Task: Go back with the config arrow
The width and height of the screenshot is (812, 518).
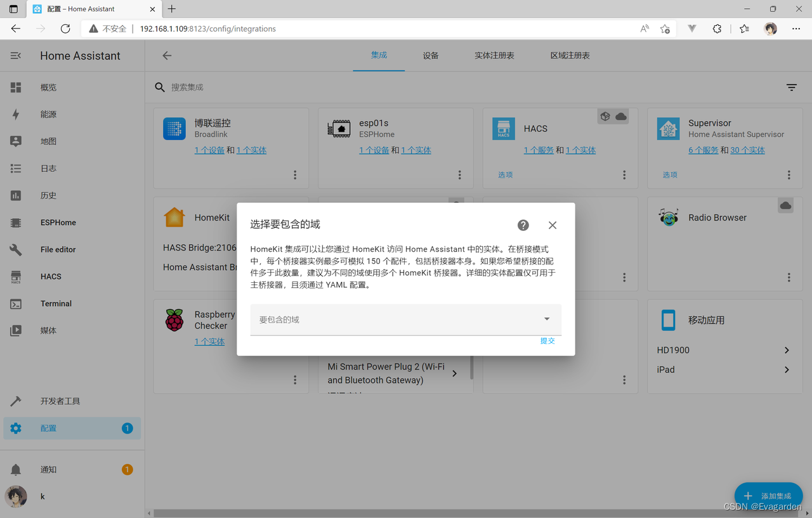Action: 167,56
